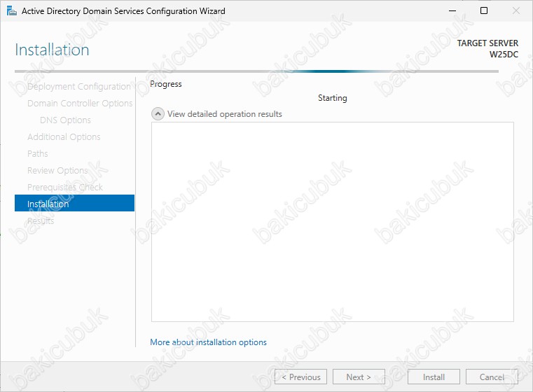
Task: Click the TARGET SERVER label
Action: pyautogui.click(x=487, y=43)
